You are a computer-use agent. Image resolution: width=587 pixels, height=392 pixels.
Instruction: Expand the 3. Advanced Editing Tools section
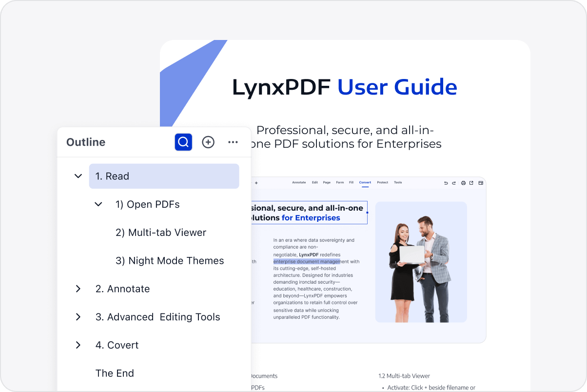(x=78, y=317)
